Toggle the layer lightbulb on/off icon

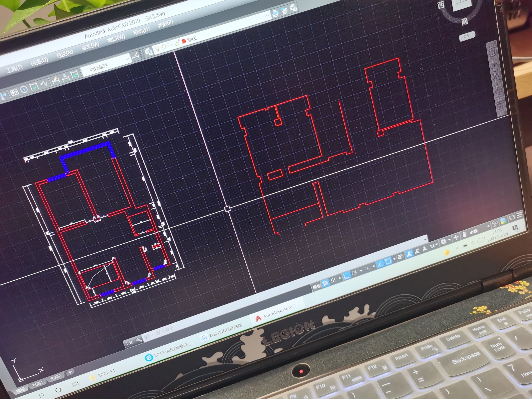157,48
